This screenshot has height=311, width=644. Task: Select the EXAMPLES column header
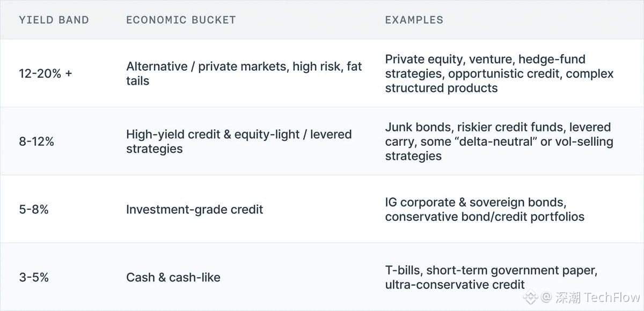[414, 20]
